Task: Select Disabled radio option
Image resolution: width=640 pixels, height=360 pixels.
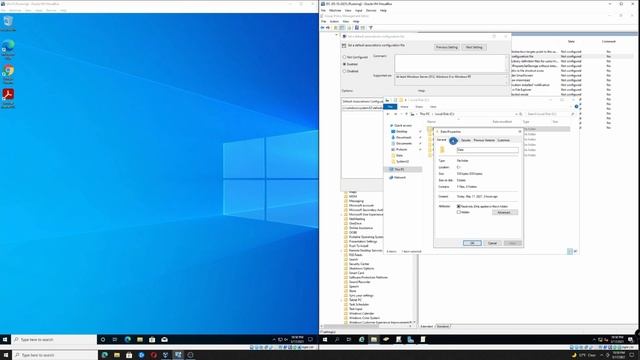Action: [344, 71]
